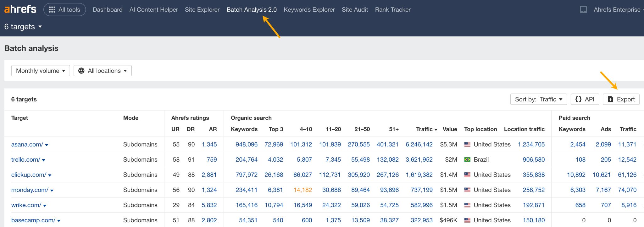
Task: Click the United States flag in asana row
Action: click(x=468, y=144)
